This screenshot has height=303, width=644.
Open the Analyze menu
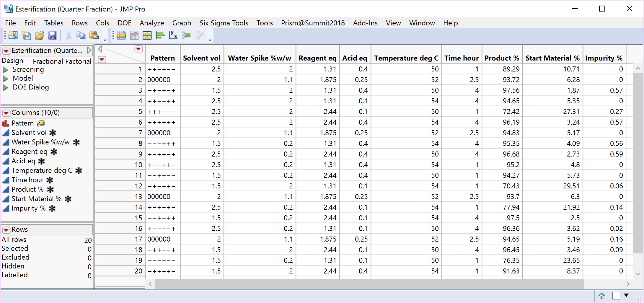click(x=151, y=23)
